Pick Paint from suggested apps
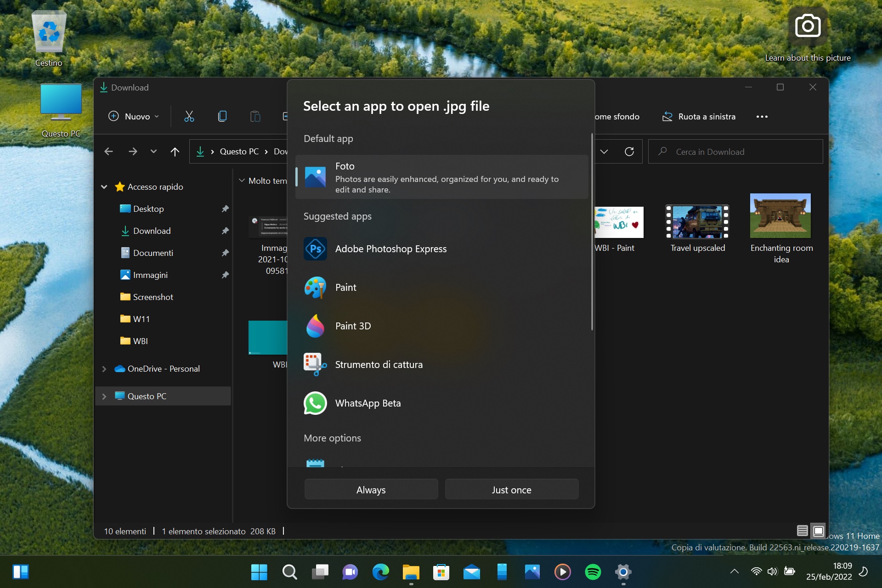 pyautogui.click(x=441, y=287)
